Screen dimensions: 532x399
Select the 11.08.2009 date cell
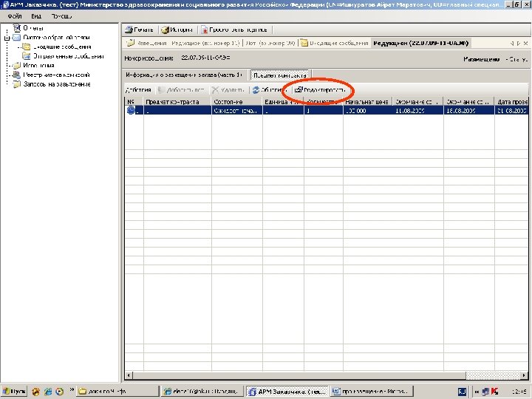click(x=418, y=110)
